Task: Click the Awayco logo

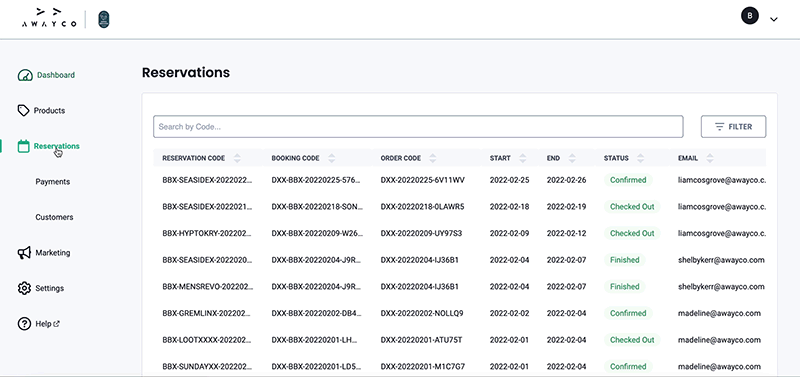Action: point(49,18)
